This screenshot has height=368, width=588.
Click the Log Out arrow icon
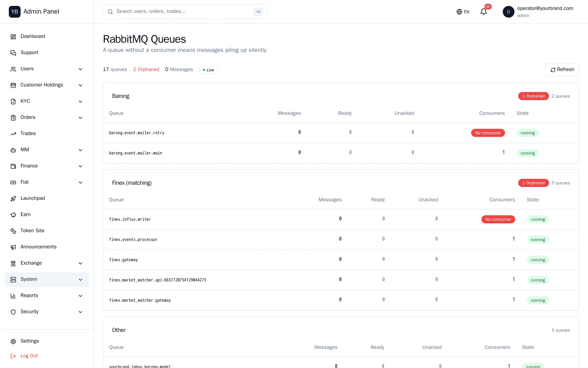click(x=13, y=356)
